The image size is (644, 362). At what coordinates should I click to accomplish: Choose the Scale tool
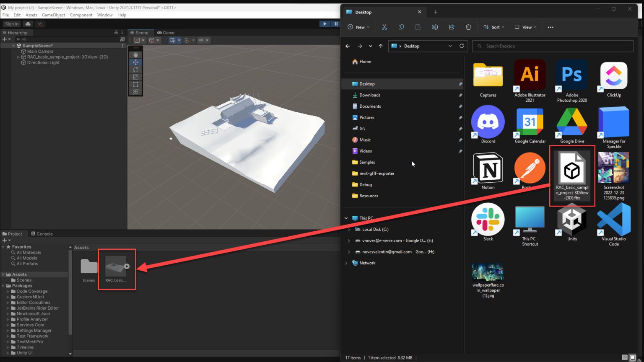135,77
